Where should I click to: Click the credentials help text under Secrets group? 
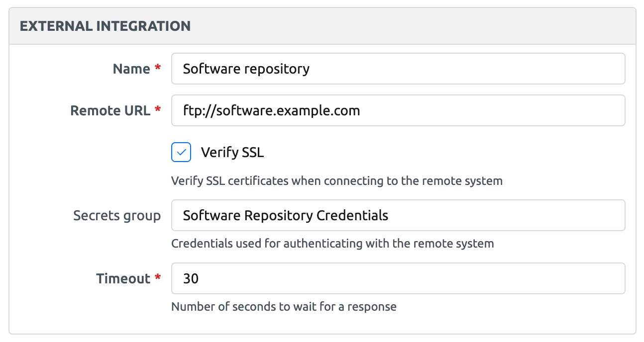tap(332, 244)
